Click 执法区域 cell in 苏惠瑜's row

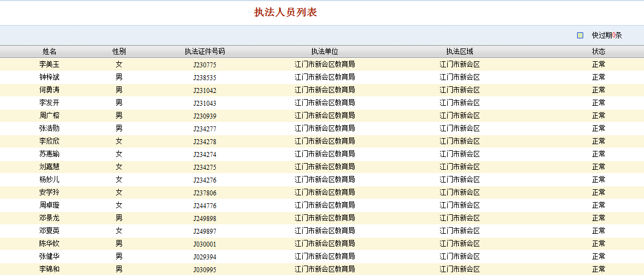point(459,154)
